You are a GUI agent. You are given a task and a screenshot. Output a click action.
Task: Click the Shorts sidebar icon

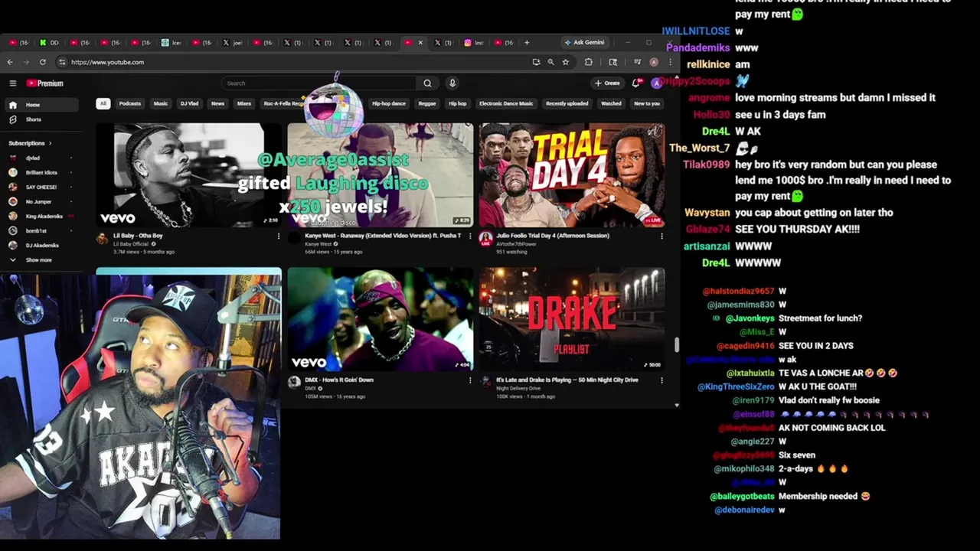[12, 119]
